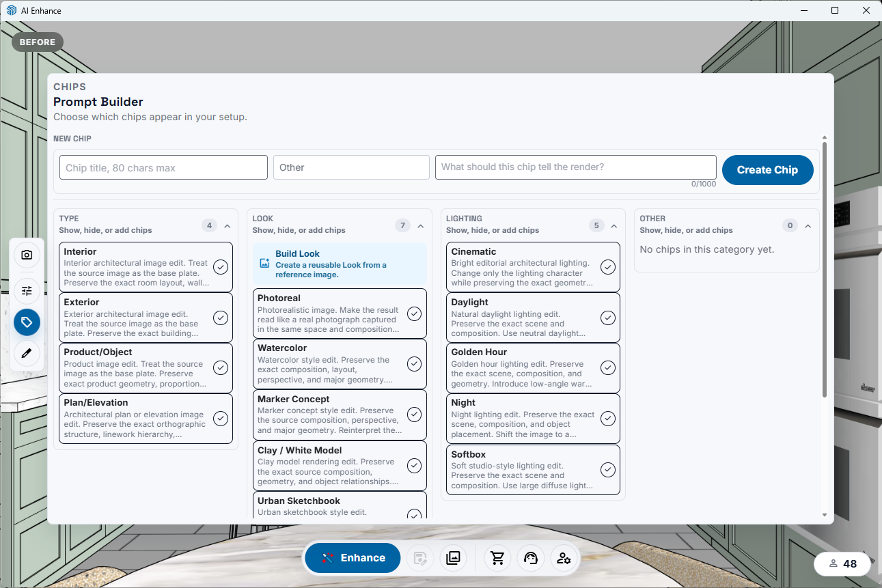Select the Marker Concept chip title

click(294, 400)
